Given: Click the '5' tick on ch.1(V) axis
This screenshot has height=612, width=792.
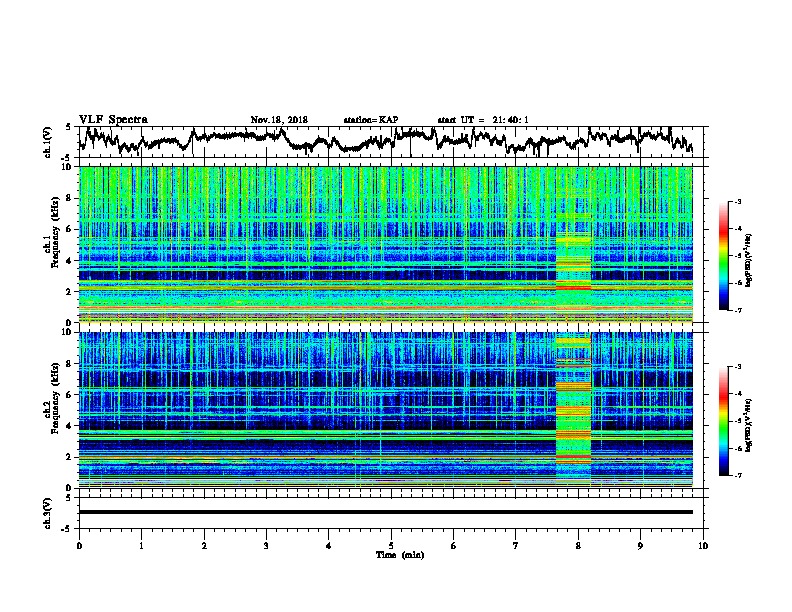Looking at the screenshot, I should 68,127.
